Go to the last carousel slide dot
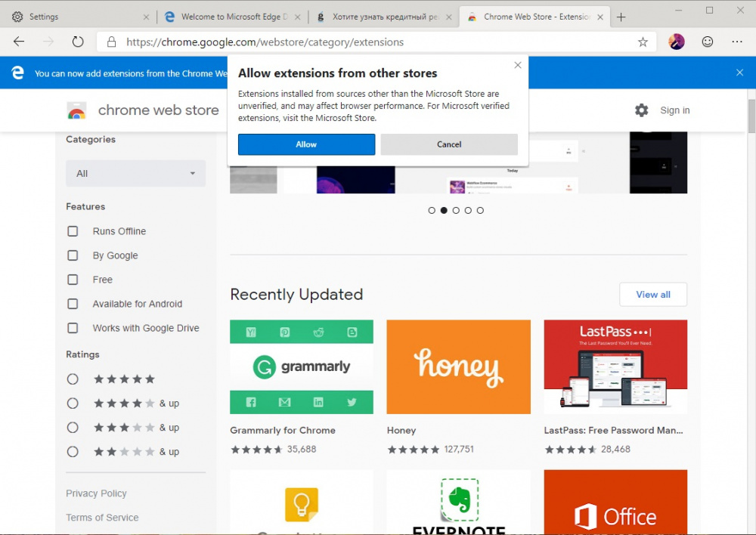756x535 pixels. point(480,211)
